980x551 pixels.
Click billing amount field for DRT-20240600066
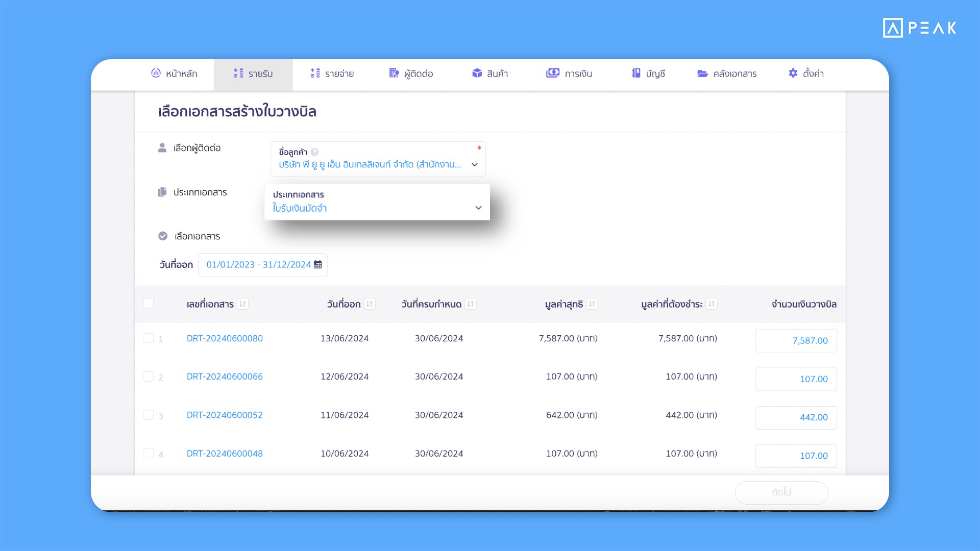pos(796,379)
